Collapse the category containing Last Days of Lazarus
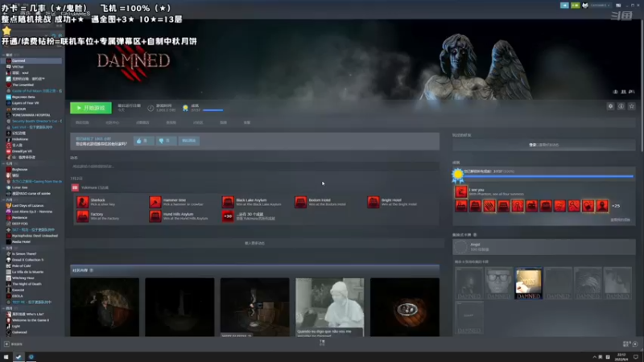 (4, 200)
